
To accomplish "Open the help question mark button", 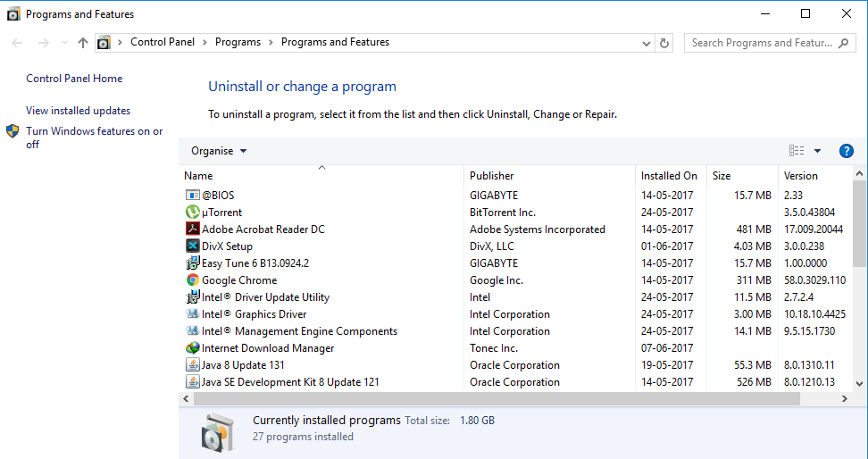I will coord(846,151).
